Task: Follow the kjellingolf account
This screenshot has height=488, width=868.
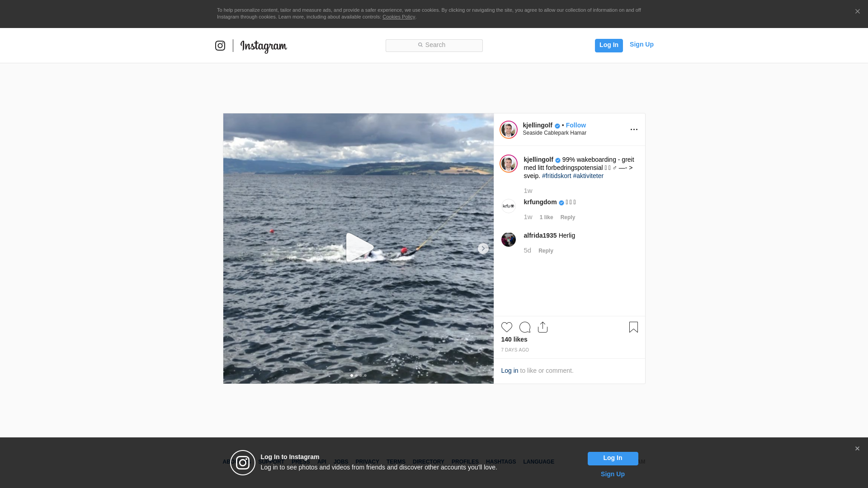Action: [x=576, y=125]
